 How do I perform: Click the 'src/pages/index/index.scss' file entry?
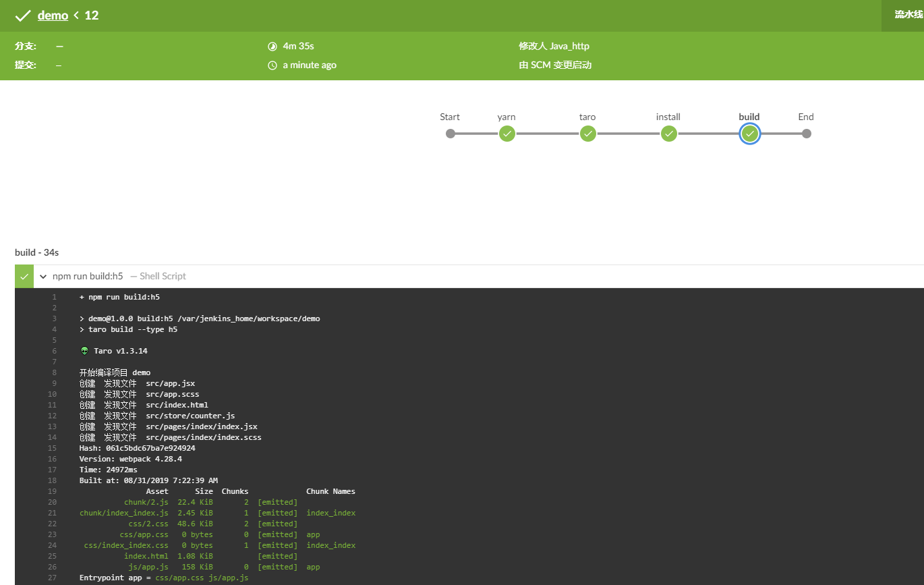point(204,437)
